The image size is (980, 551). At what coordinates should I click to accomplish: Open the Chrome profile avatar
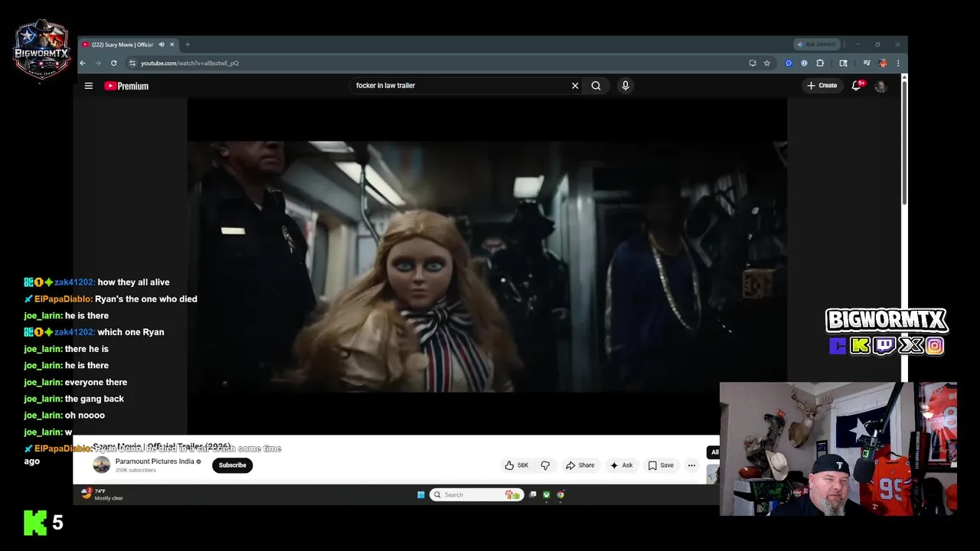(x=883, y=63)
